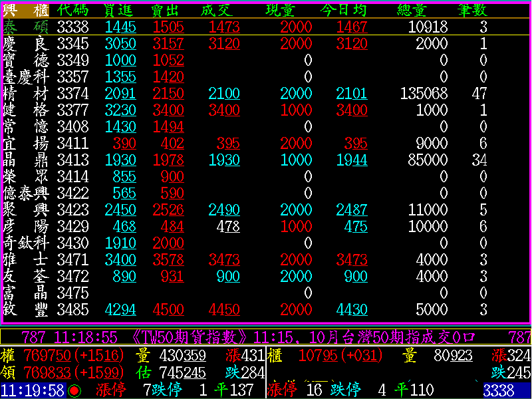This screenshot has width=532, height=399.
Task: Select the 代碼 column header
Action: [x=73, y=10]
